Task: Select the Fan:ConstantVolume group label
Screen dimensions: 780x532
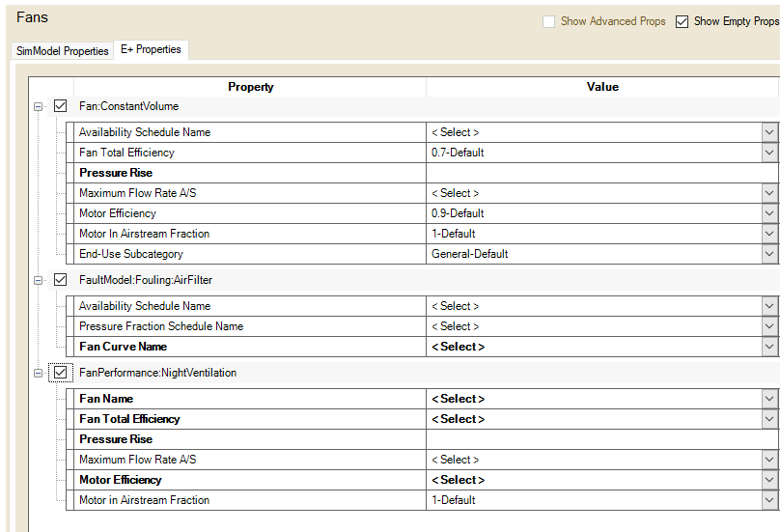Action: [x=128, y=106]
